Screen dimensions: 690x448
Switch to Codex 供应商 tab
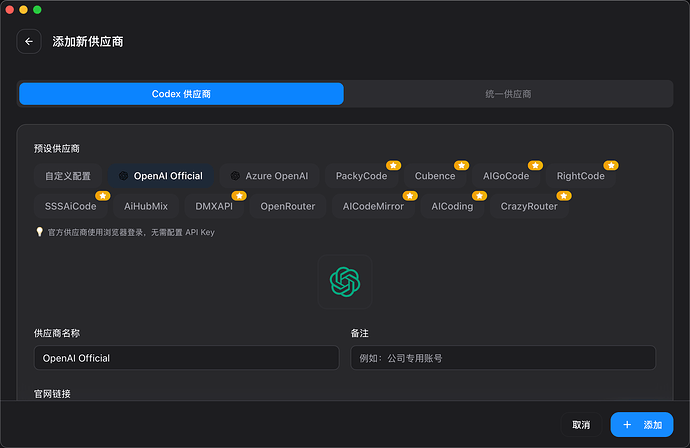181,94
